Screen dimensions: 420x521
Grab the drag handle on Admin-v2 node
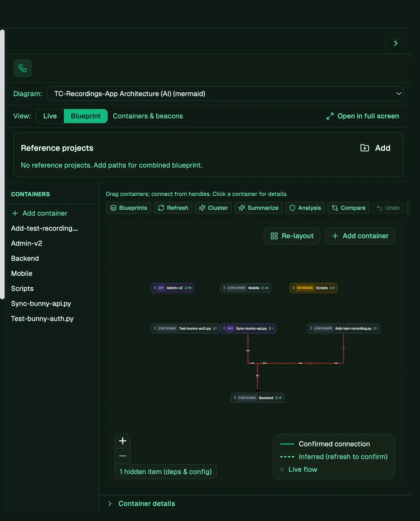[x=155, y=288]
